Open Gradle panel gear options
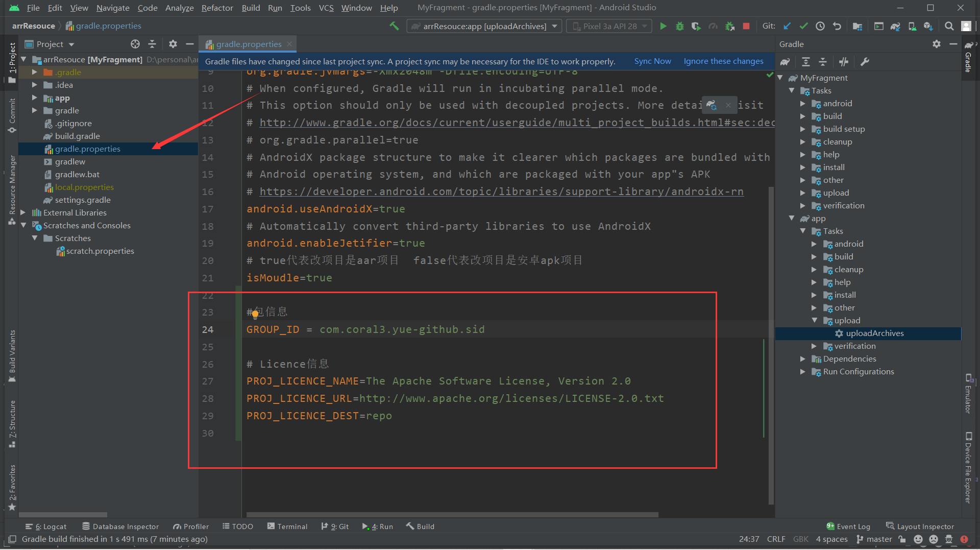Screen dimensions: 980x550 (x=937, y=44)
